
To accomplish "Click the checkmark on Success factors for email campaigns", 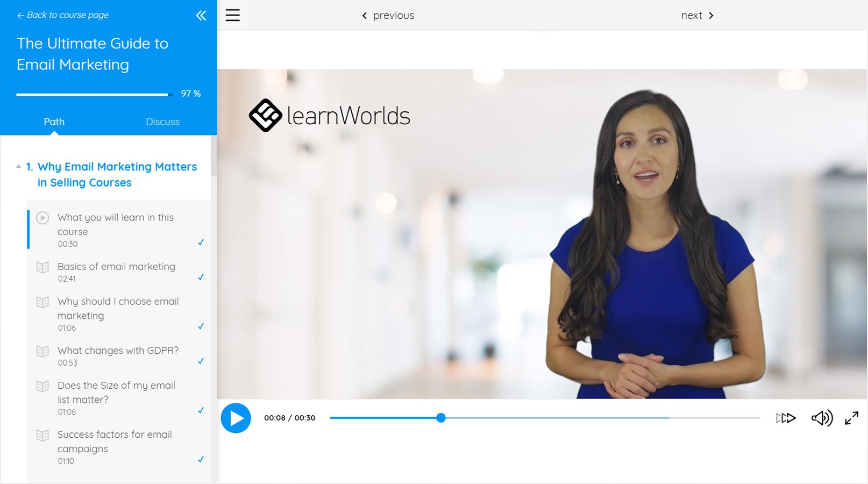I will 201,460.
